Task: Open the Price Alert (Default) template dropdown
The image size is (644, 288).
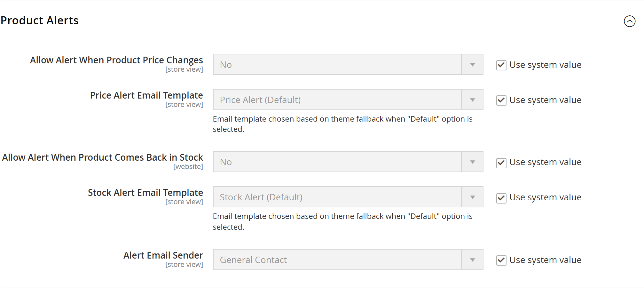Action: [x=348, y=100]
